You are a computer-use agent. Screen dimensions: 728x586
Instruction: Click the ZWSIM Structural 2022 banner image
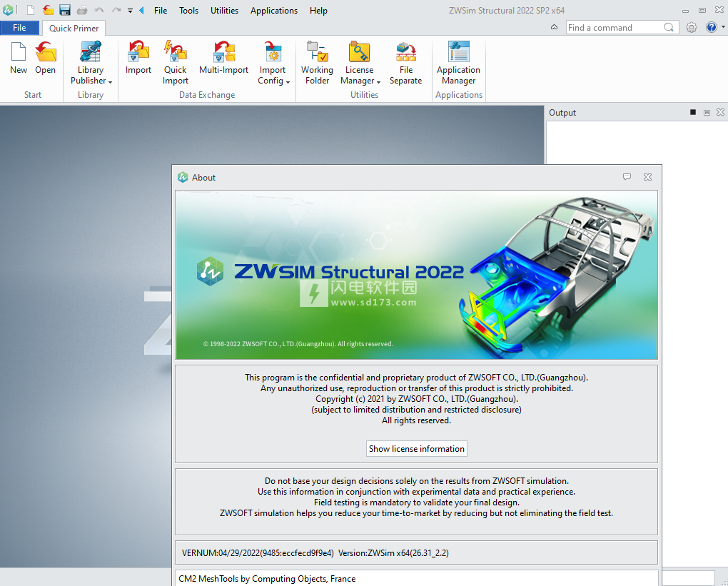coord(417,275)
